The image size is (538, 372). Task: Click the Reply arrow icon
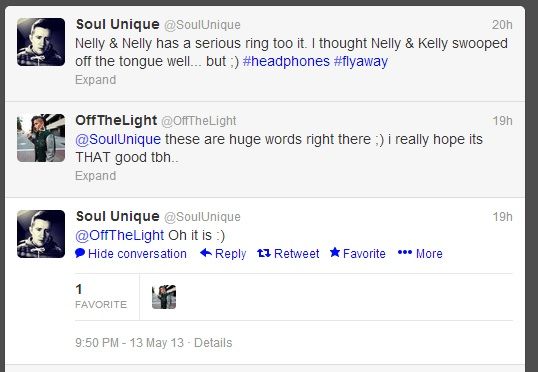(x=206, y=253)
